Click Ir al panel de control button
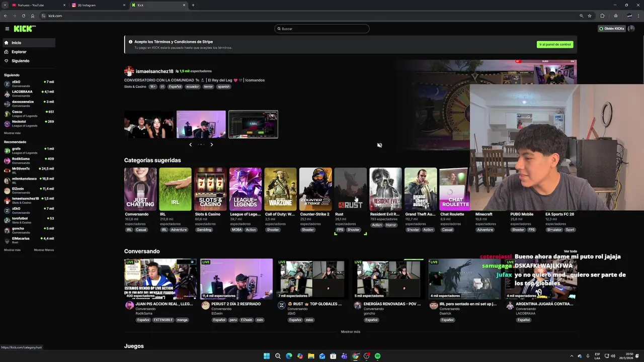Viewport: 644px width, 362px height. (555, 44)
